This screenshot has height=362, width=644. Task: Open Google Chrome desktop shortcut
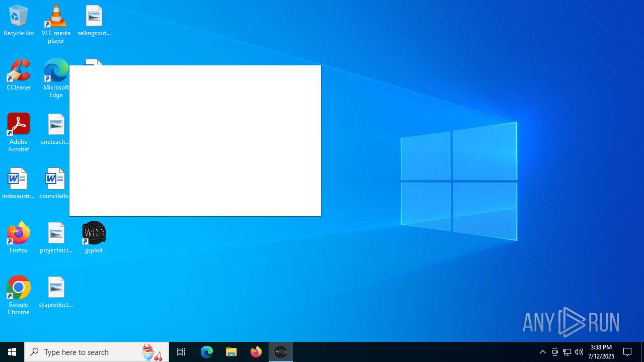[x=19, y=296]
